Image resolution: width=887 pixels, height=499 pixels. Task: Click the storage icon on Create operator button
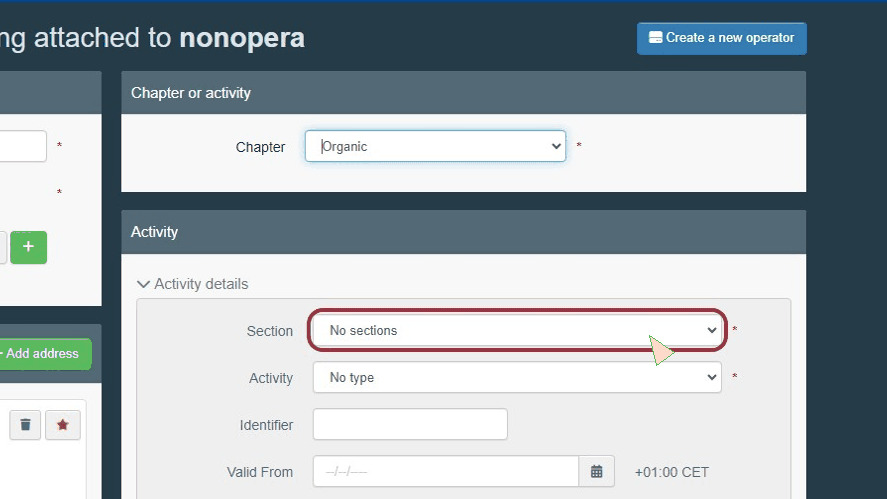(655, 38)
